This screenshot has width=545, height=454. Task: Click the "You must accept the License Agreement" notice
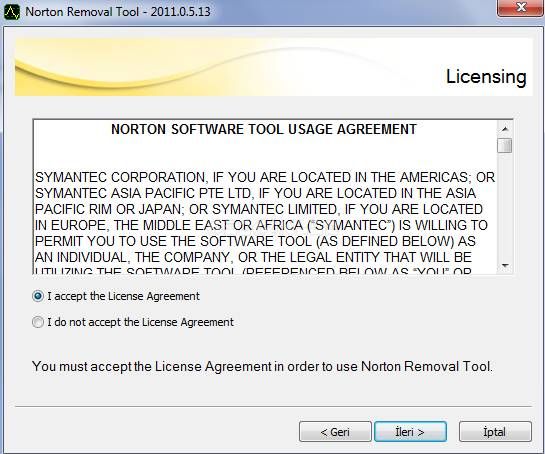pyautogui.click(x=262, y=366)
